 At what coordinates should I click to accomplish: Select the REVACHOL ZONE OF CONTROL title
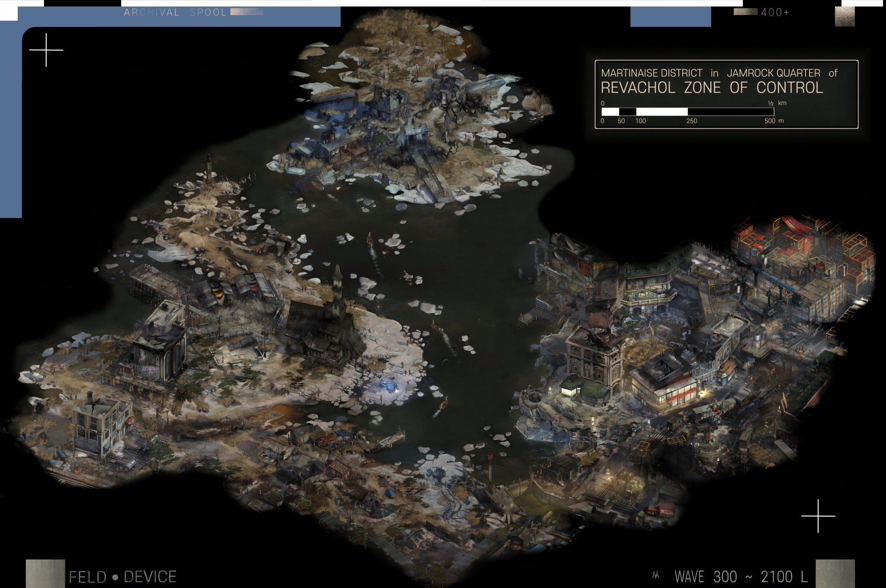[712, 88]
